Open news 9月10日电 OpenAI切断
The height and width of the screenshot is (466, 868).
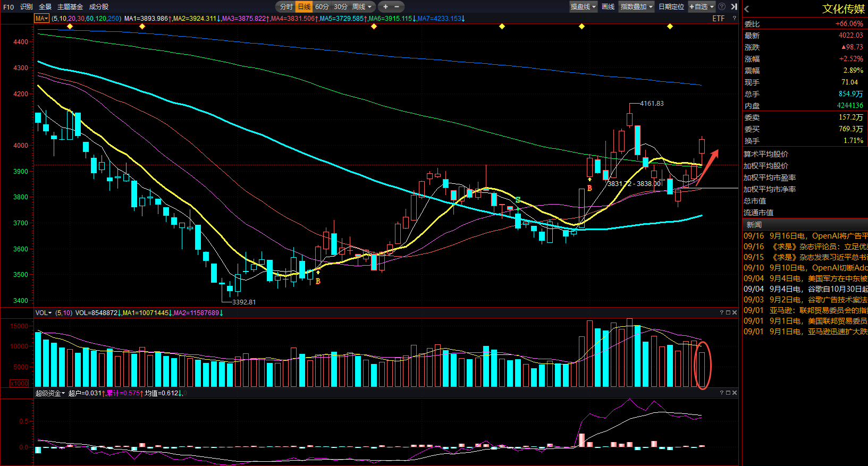[805, 268]
